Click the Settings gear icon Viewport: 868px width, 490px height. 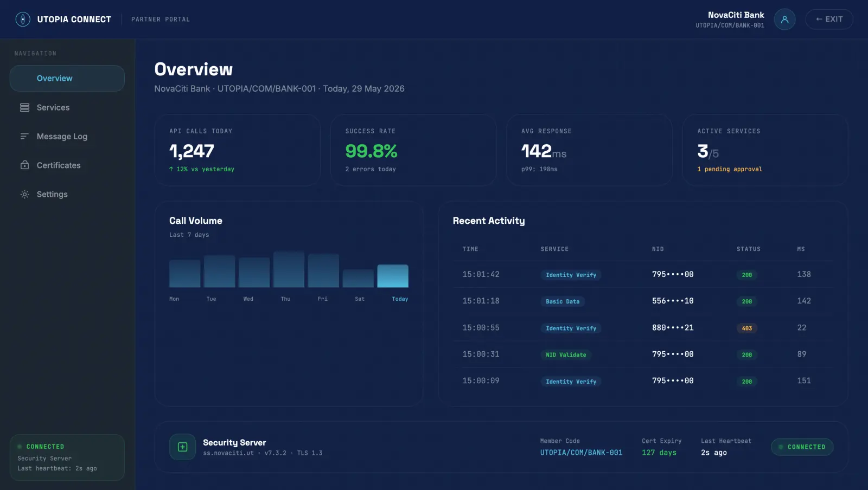tap(24, 194)
